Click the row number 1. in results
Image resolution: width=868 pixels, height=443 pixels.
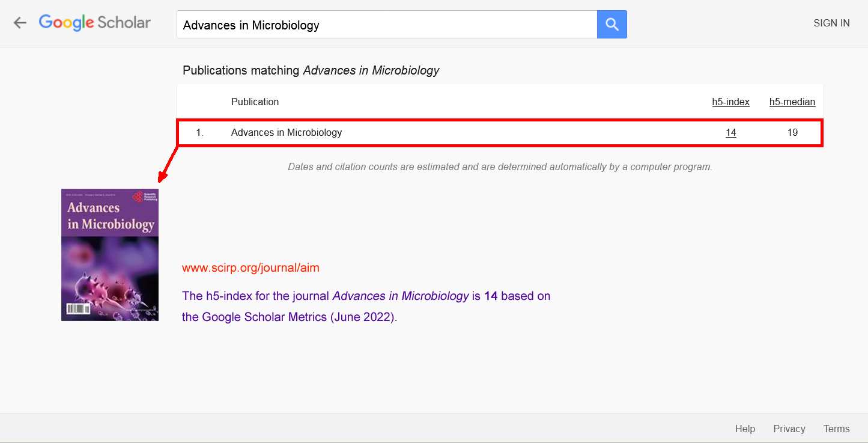199,133
